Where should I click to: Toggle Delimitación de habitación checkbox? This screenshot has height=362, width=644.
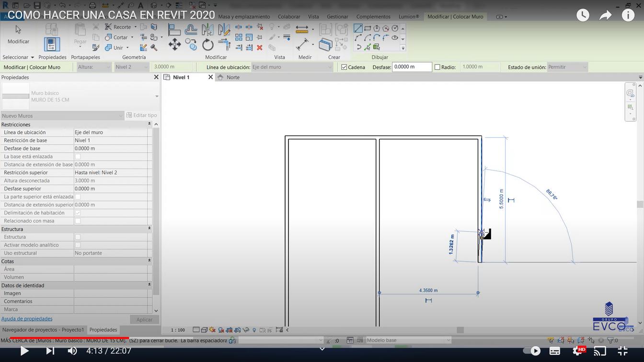[78, 213]
